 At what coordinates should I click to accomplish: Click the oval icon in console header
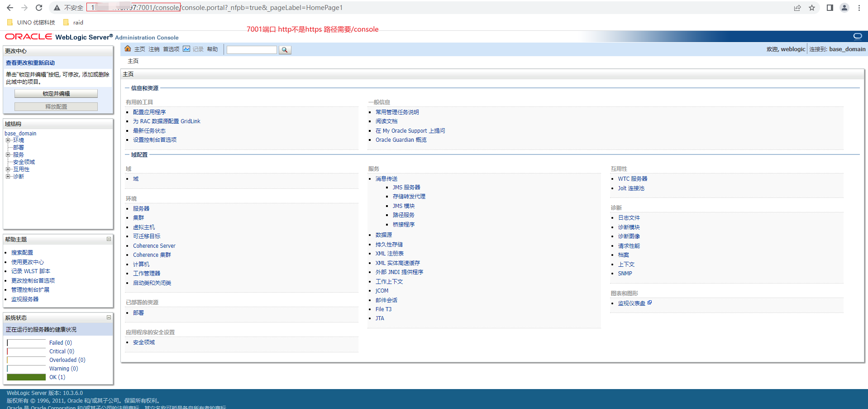[857, 36]
